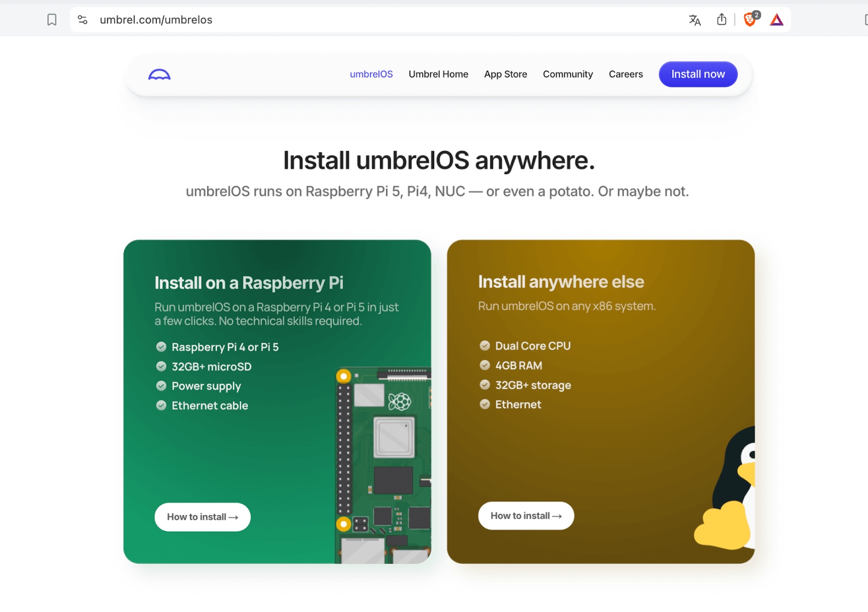Click the '32GB+ storage' requirement text
This screenshot has height=612, width=868.
pyautogui.click(x=533, y=385)
